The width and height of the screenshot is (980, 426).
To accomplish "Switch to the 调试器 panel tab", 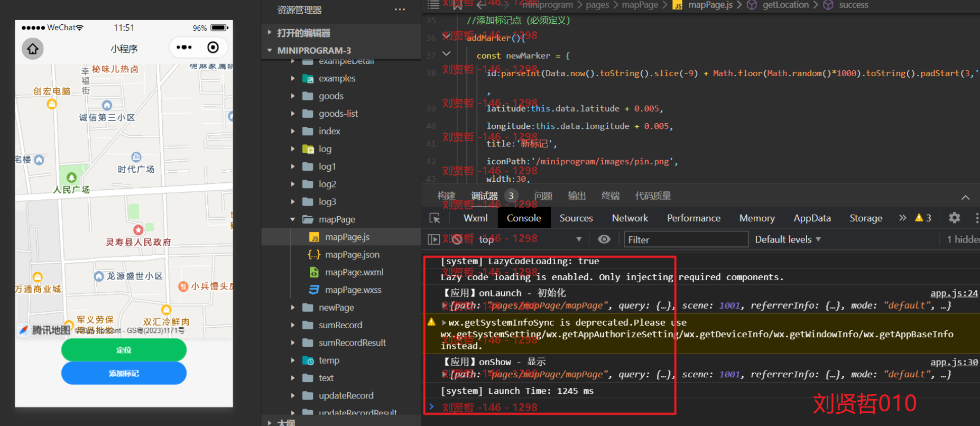I will coord(484,196).
